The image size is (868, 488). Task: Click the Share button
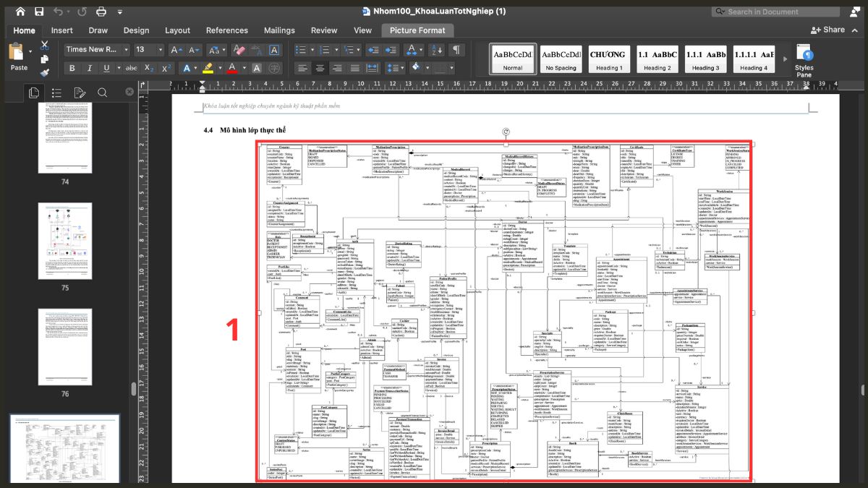tap(828, 30)
